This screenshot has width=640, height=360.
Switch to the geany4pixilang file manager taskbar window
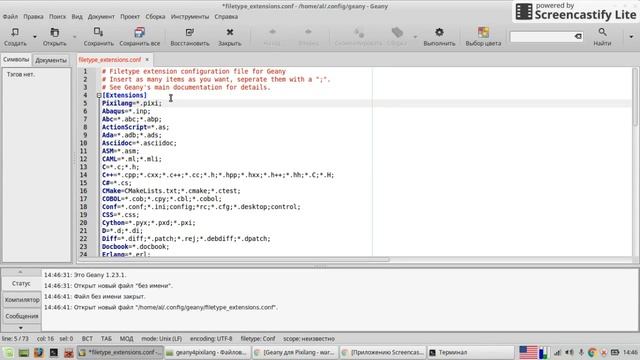(x=207, y=352)
